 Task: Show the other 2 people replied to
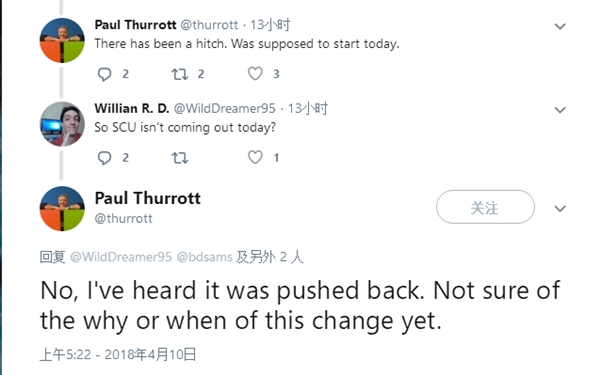click(270, 257)
